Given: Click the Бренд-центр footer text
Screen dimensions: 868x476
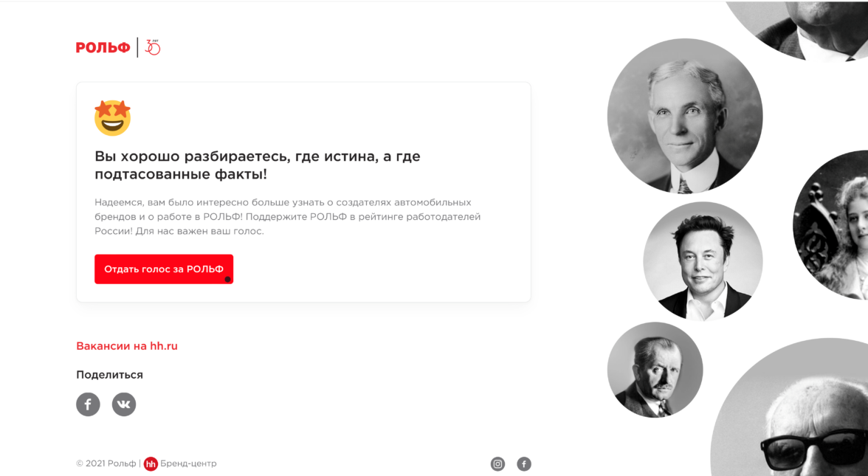Looking at the screenshot, I should [188, 463].
